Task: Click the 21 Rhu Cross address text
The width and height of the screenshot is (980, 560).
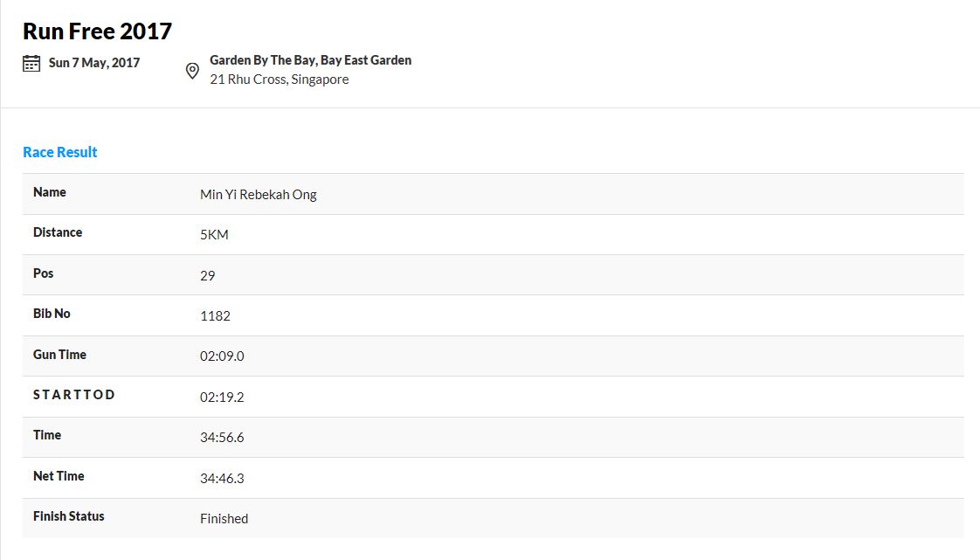Action: coord(280,80)
